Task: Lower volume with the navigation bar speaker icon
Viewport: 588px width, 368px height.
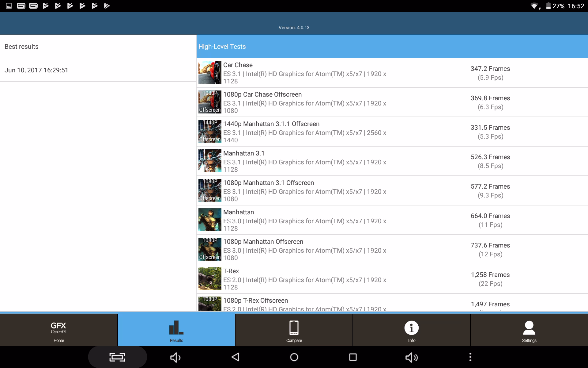Action: tap(175, 357)
